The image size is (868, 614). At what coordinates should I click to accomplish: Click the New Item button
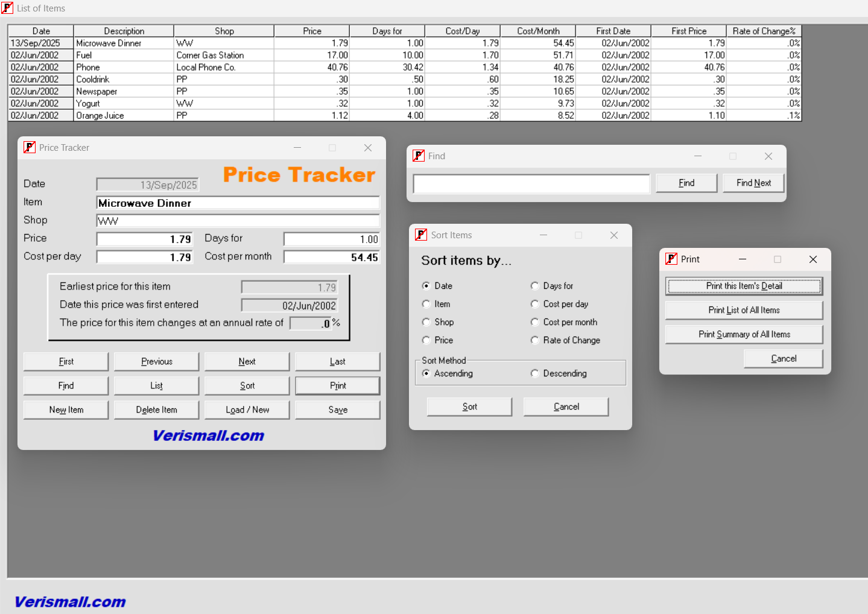(66, 410)
